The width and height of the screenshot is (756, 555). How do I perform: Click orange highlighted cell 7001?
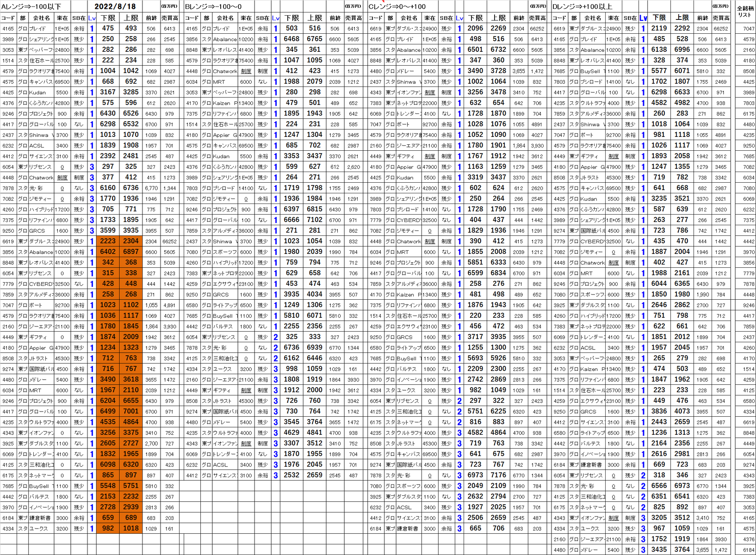click(x=131, y=411)
